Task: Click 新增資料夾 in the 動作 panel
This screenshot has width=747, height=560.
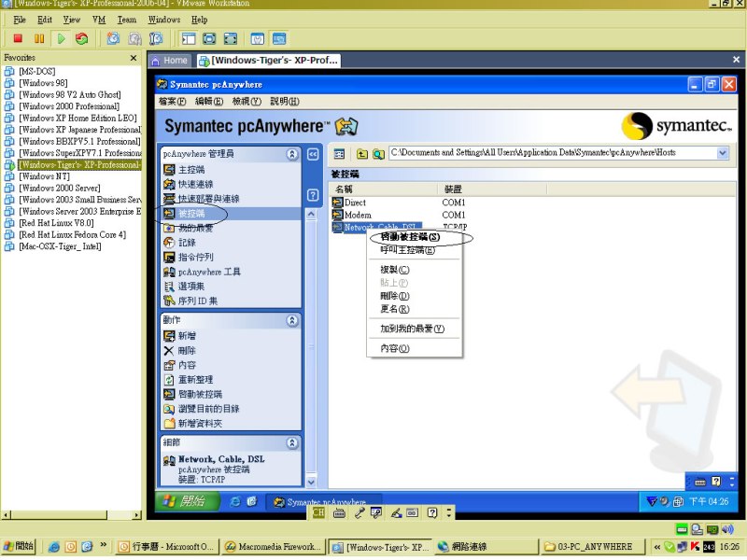Action: (192, 424)
